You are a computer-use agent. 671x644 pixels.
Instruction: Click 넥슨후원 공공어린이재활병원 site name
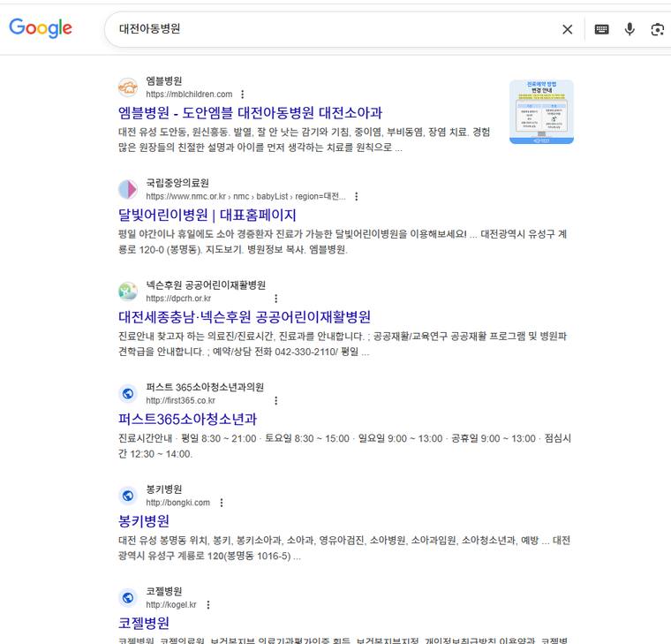pos(206,285)
